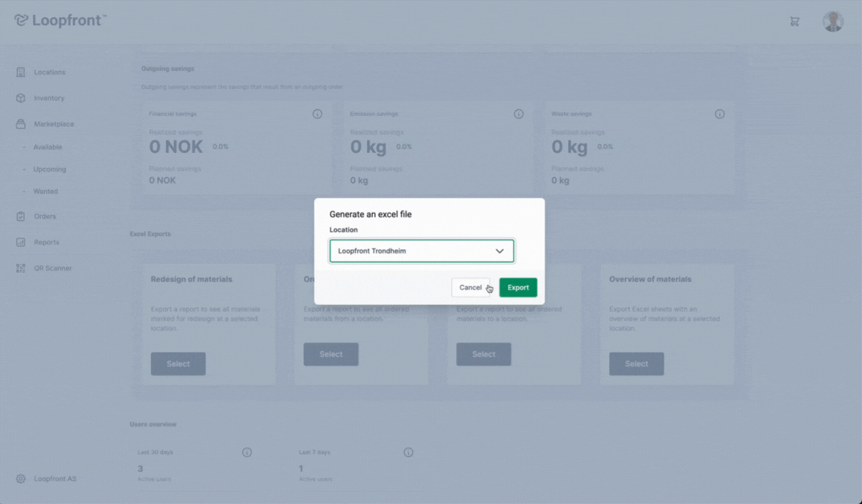Open the Wanted marketplace submenu item

45,192
